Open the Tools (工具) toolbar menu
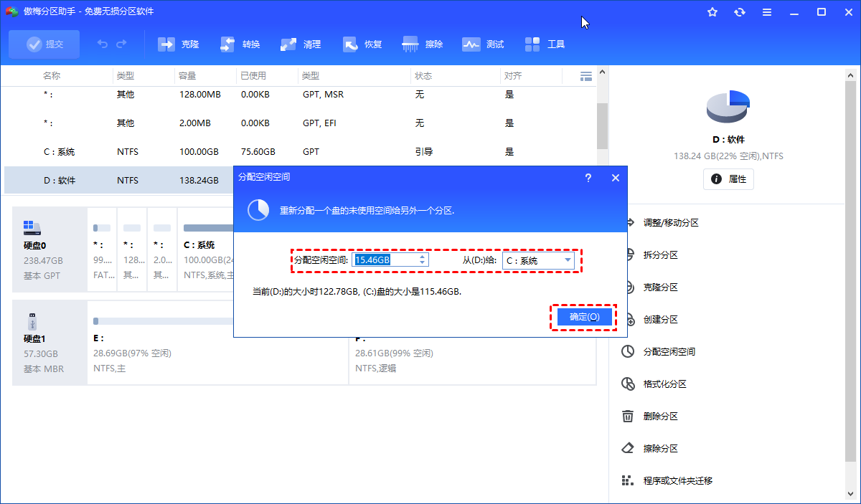861x504 pixels. click(532, 44)
